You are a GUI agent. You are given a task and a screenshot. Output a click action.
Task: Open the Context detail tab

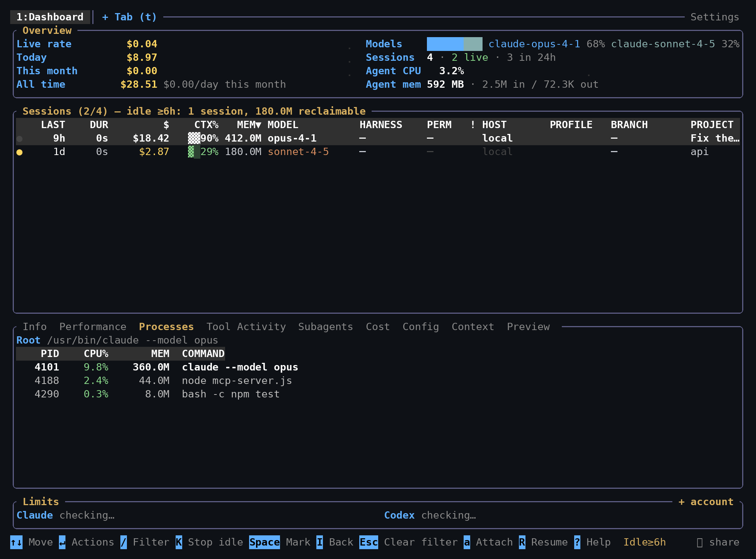coord(473,327)
